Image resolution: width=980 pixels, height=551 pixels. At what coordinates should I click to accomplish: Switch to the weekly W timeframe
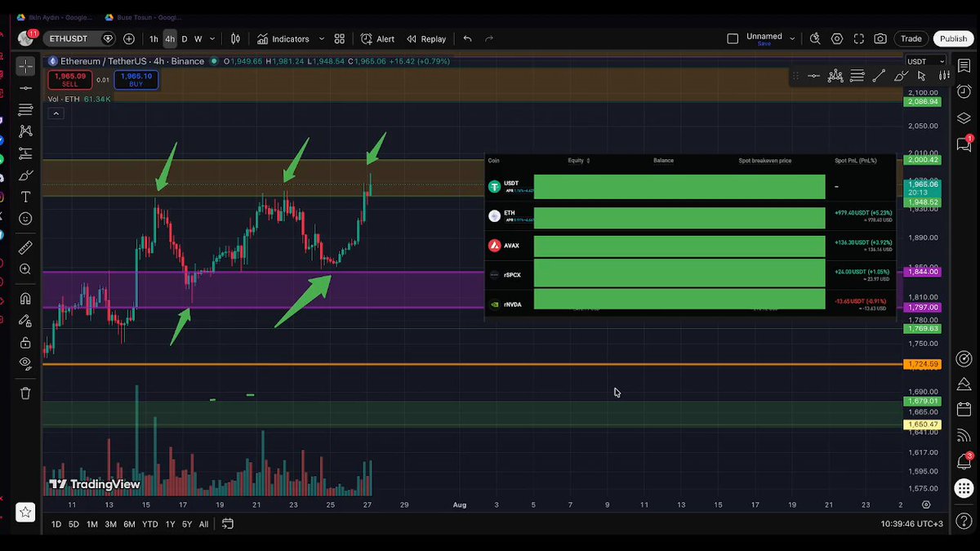tap(198, 38)
